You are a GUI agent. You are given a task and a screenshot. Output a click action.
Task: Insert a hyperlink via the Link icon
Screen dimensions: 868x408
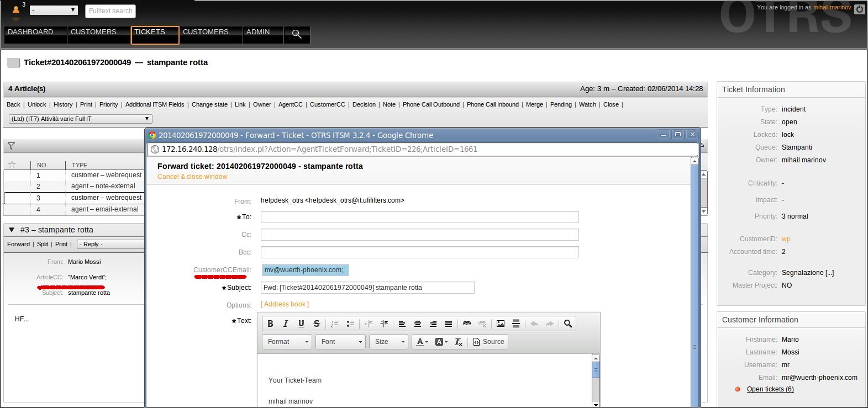[x=467, y=324]
